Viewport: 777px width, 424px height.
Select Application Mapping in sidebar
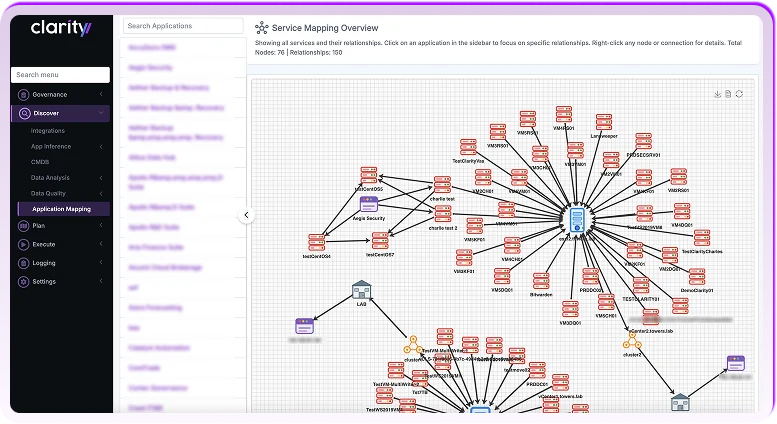click(x=63, y=209)
